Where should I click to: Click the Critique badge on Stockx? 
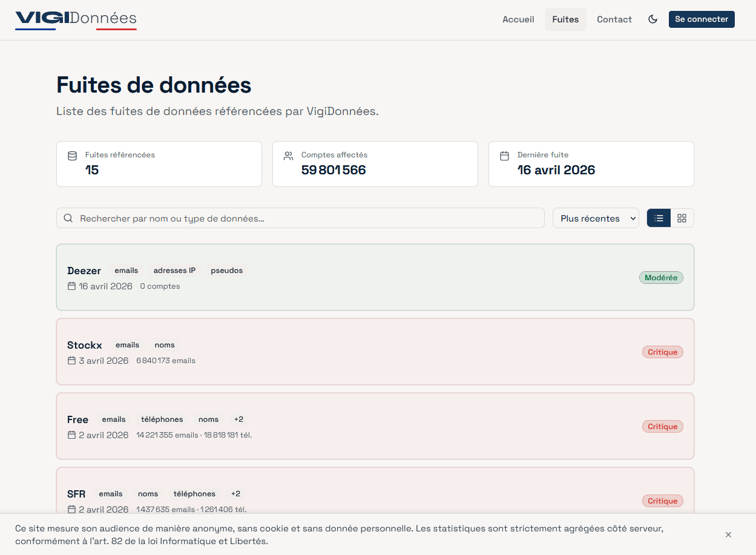click(663, 352)
